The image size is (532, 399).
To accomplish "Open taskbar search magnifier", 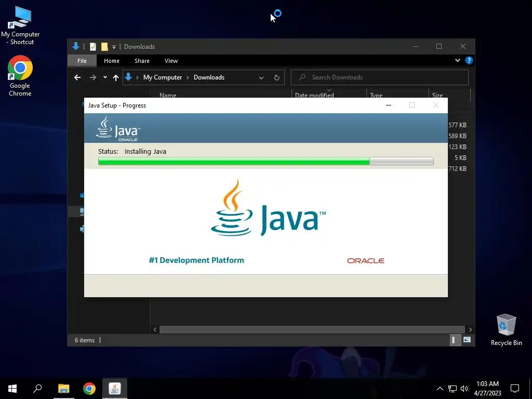I will tap(37, 389).
